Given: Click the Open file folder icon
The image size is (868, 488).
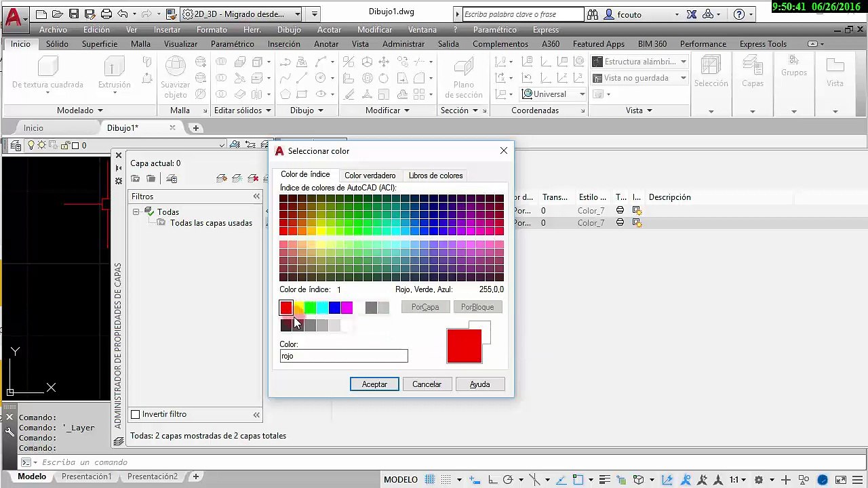Looking at the screenshot, I should [58, 14].
